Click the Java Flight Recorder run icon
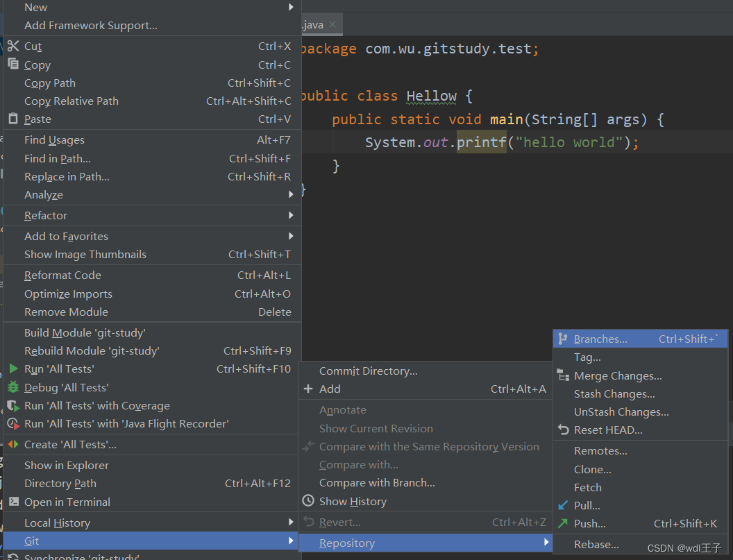 13,424
